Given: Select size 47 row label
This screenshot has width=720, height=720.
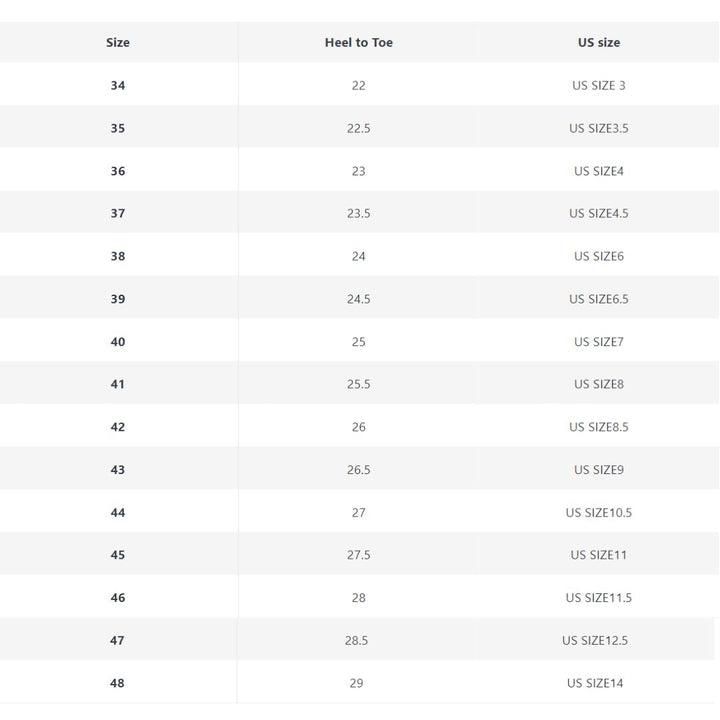Looking at the screenshot, I should 118,641.
